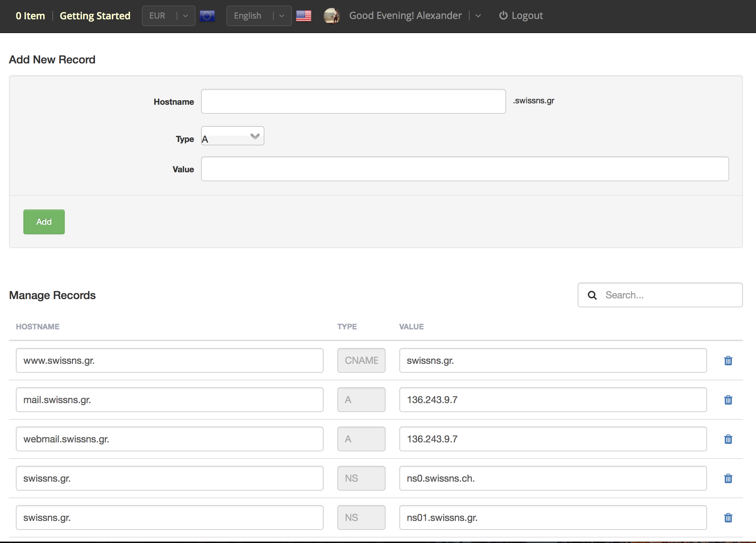
Task: Click into the new record Value field
Action: (465, 169)
